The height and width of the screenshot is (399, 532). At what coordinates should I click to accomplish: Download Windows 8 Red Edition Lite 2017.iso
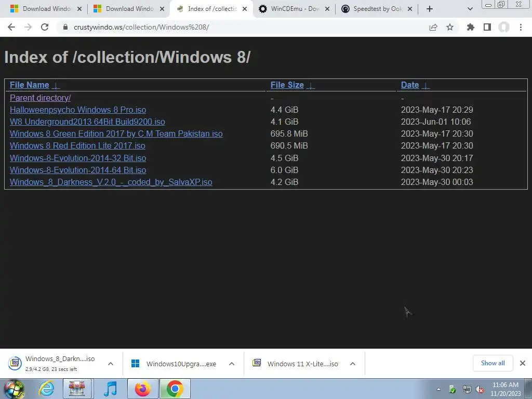tap(78, 145)
